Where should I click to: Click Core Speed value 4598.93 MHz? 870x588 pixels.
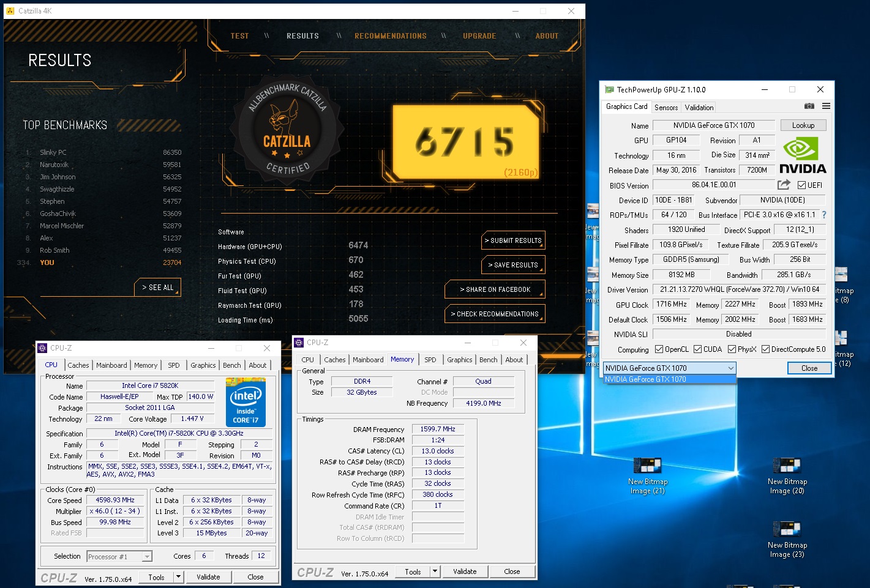tap(115, 500)
